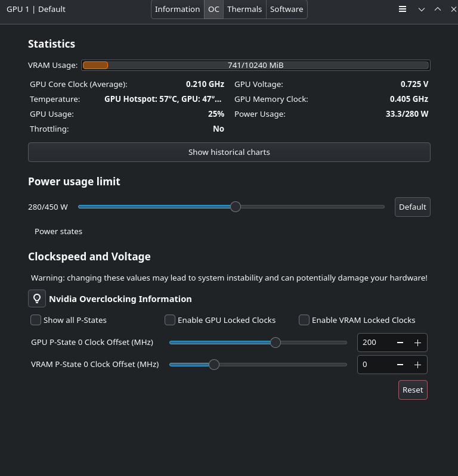
Task: Click the Throttling value No
Action: click(218, 129)
